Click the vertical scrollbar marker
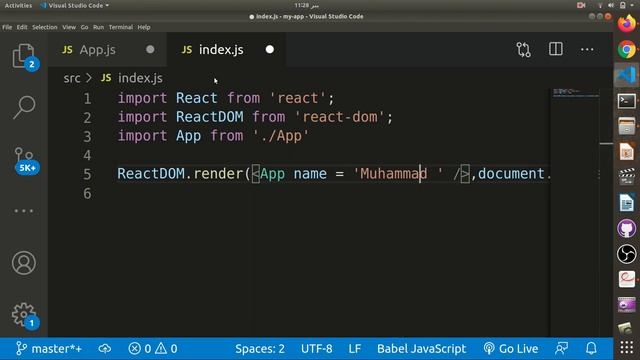This screenshot has height=360, width=640. click(x=606, y=144)
